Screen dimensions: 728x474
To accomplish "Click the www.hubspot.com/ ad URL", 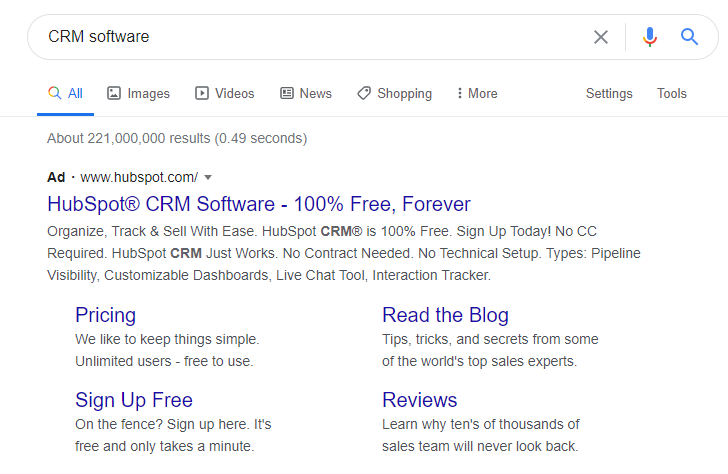I will tap(139, 177).
